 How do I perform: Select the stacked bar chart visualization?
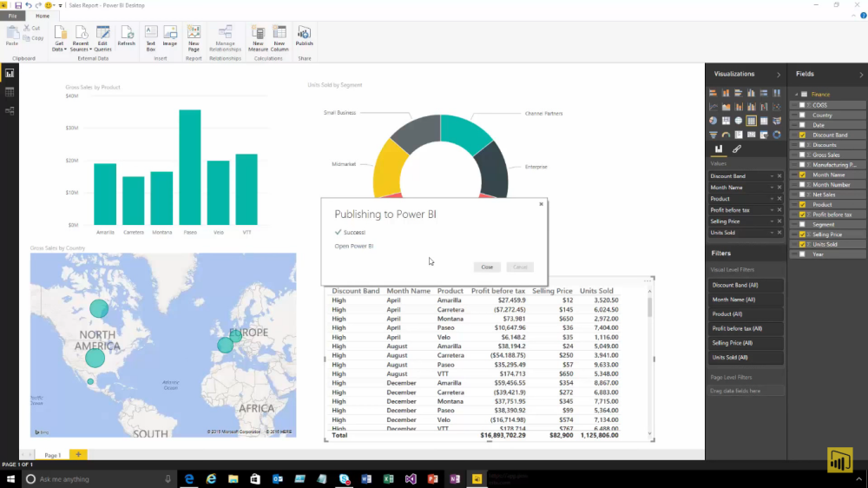point(713,93)
